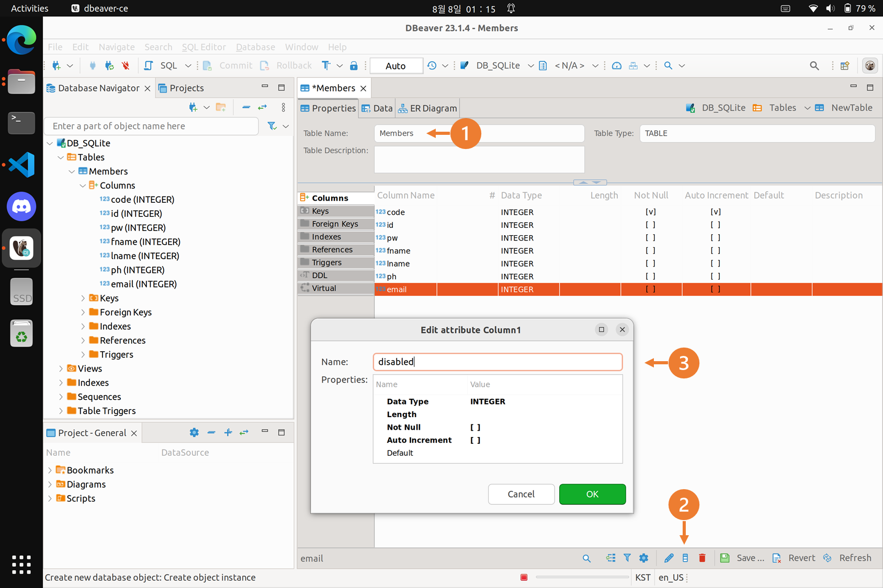Expand Bookmarks in Project panel
The height and width of the screenshot is (588, 883).
[50, 470]
